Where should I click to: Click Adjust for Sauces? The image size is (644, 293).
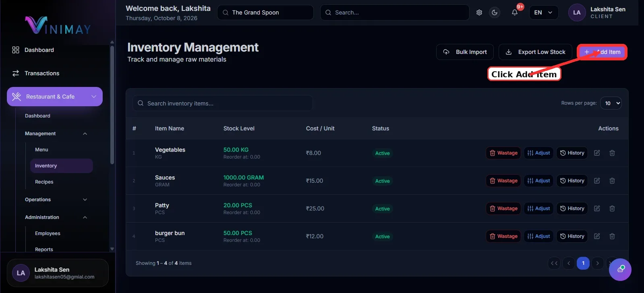click(538, 181)
